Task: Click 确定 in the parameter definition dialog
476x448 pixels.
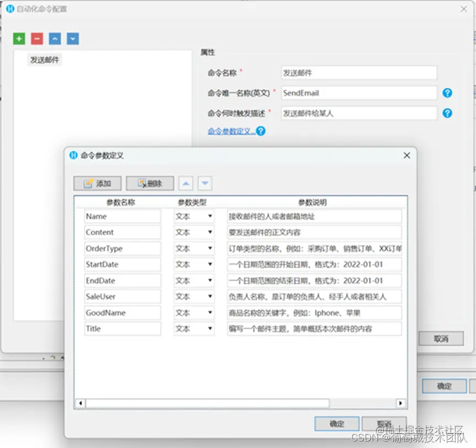Action: [337, 424]
